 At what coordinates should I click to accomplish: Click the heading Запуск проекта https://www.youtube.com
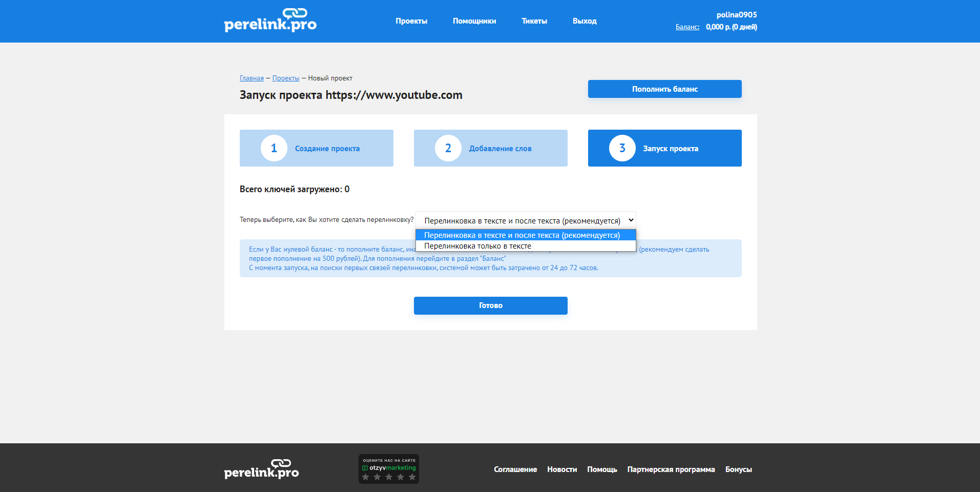coord(351,95)
